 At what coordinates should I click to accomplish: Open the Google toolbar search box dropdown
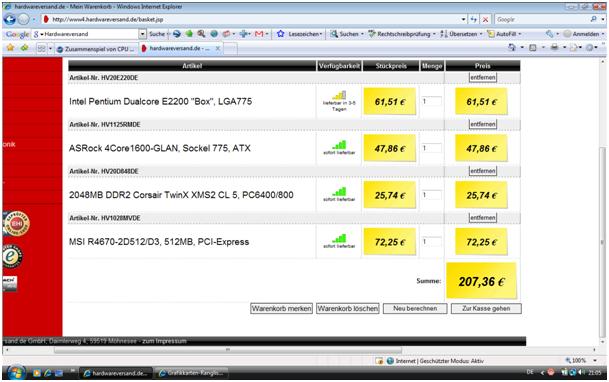142,34
